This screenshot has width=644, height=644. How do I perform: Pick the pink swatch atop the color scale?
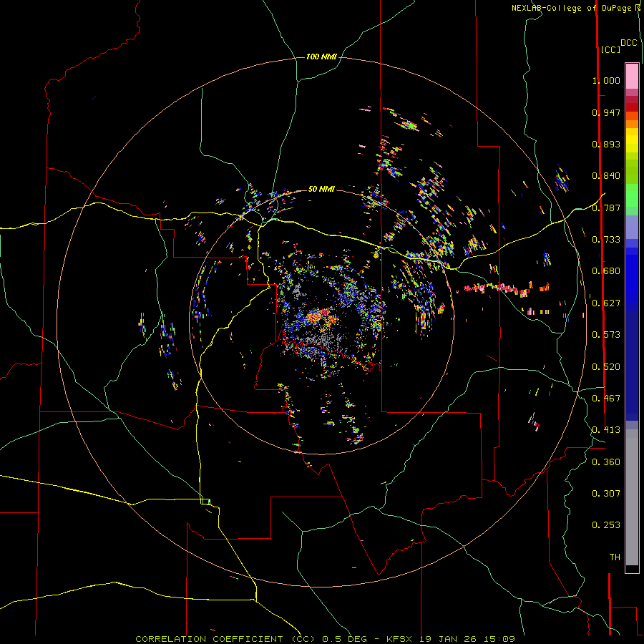tap(632, 77)
